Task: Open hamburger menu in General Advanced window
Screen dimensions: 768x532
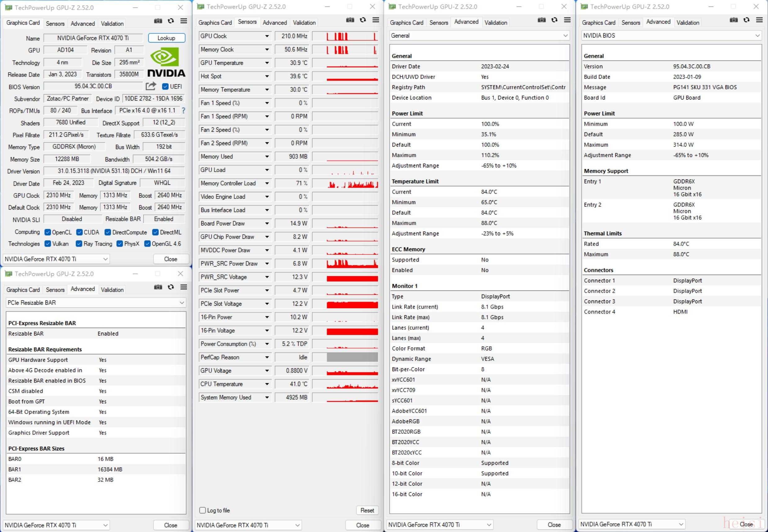Action: pyautogui.click(x=567, y=20)
